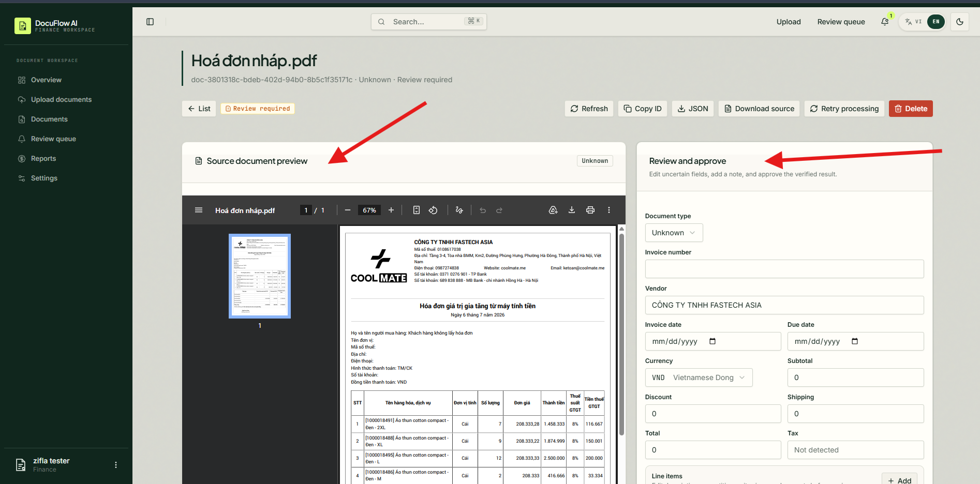Click Download source button
The width and height of the screenshot is (980, 484).
click(x=759, y=109)
